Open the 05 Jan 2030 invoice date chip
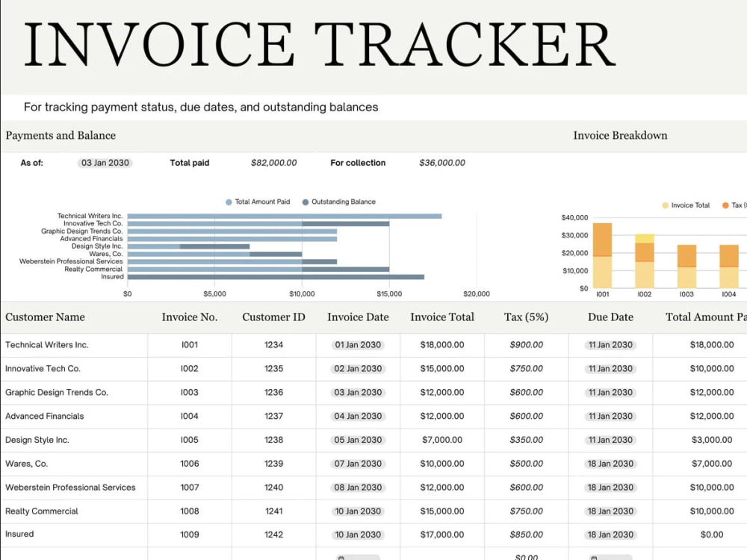 click(358, 440)
